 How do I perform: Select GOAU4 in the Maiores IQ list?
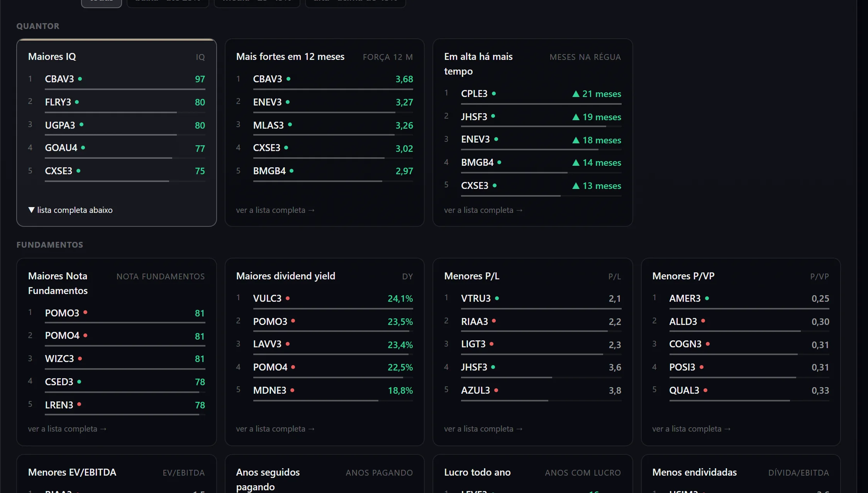61,148
